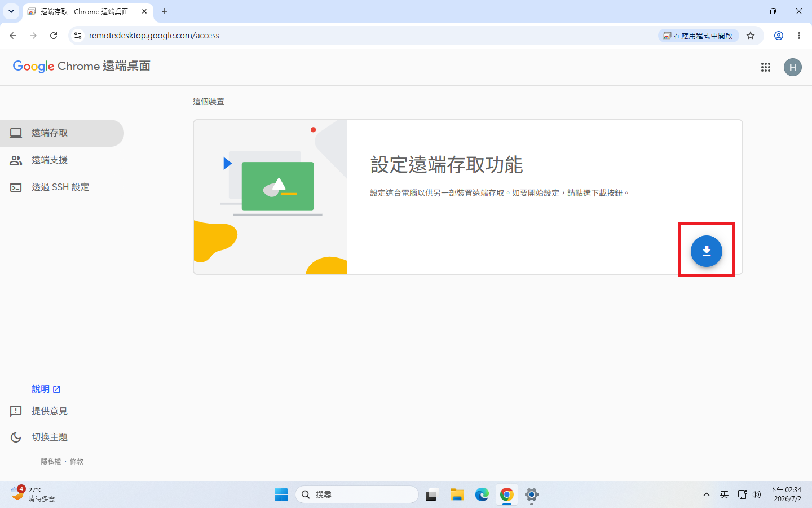Screen dimensions: 812x508
Task: Select 遠端存取 in the sidebar
Action: (62, 133)
